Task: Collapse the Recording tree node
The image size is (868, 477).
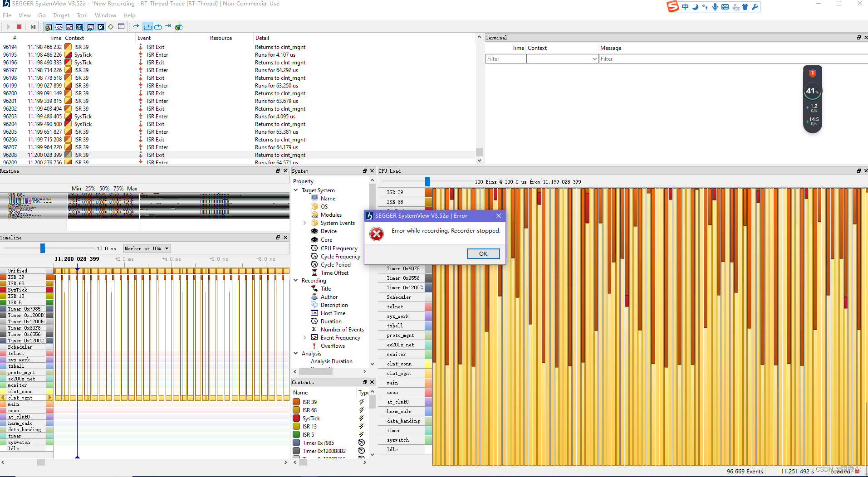Action: click(296, 281)
